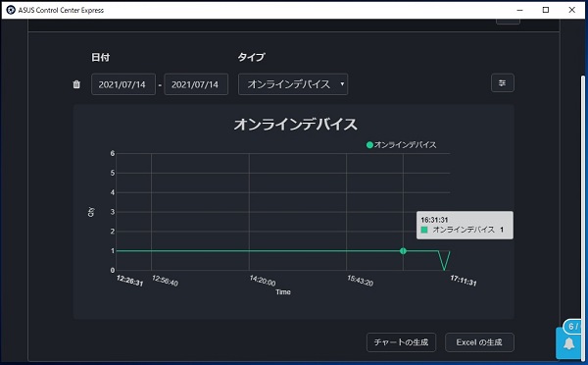Click the Time axis title
The width and height of the screenshot is (588, 365).
[x=283, y=291]
